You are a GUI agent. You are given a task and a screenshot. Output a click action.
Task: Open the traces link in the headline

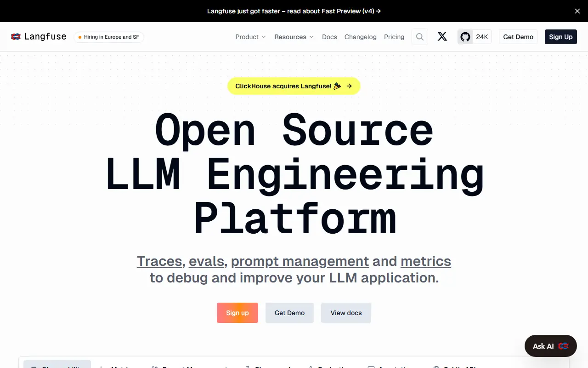click(159, 261)
